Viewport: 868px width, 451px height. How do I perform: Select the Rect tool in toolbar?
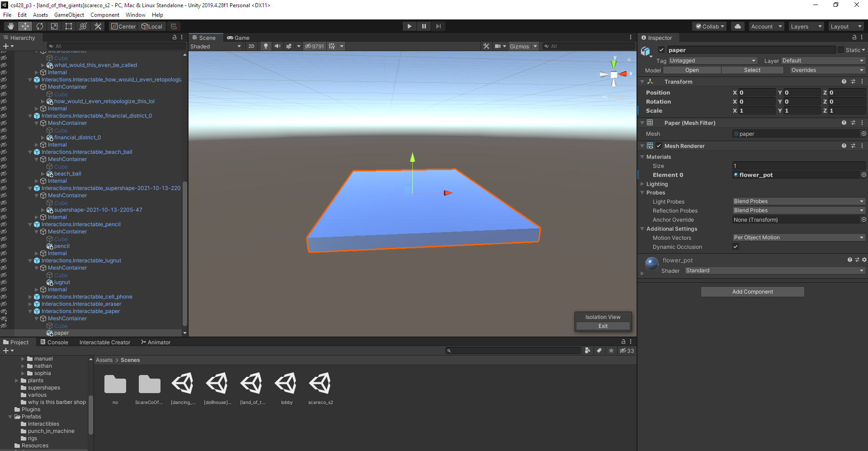click(69, 26)
